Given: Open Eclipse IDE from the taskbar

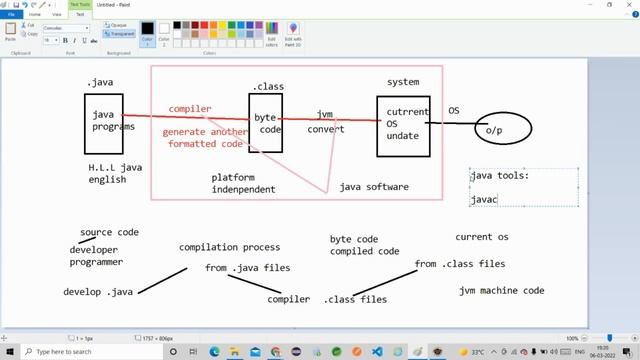Looking at the screenshot, I should [x=296, y=351].
